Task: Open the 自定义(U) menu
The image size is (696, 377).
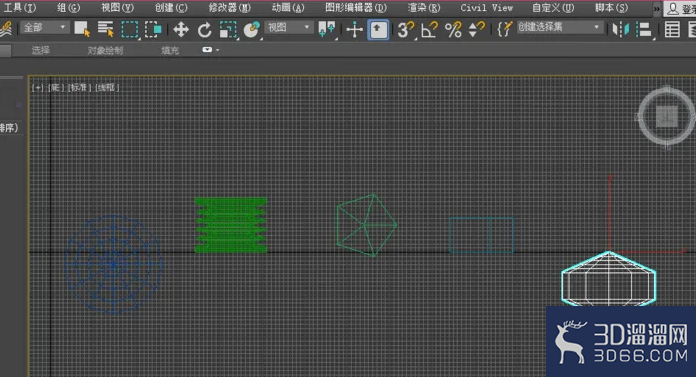Action: click(553, 8)
